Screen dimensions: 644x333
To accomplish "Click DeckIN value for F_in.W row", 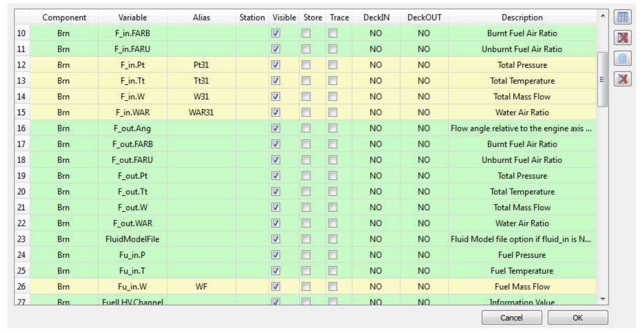I will pos(375,97).
